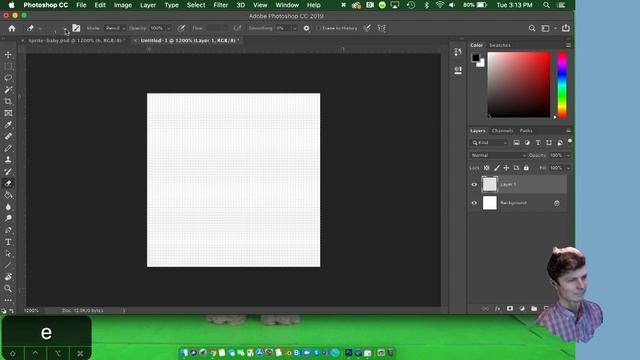Viewport: 640px width, 360px height.
Task: Go to the Photoshop Home screen
Action: [12, 28]
